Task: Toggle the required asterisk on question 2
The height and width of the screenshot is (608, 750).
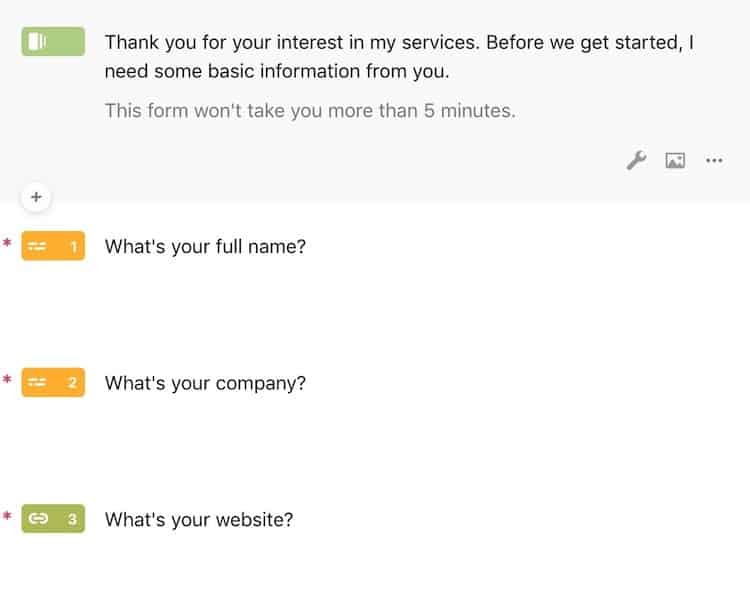Action: [7, 379]
